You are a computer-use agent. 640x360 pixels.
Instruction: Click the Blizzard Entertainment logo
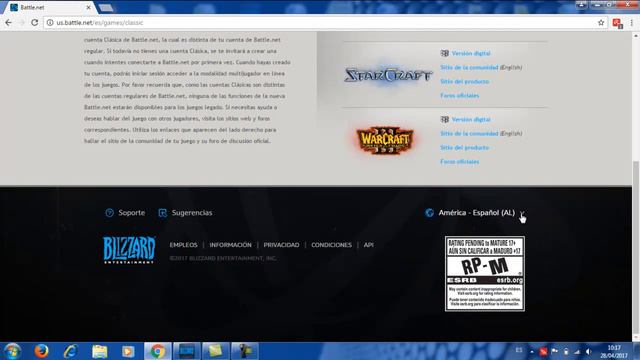tap(129, 249)
